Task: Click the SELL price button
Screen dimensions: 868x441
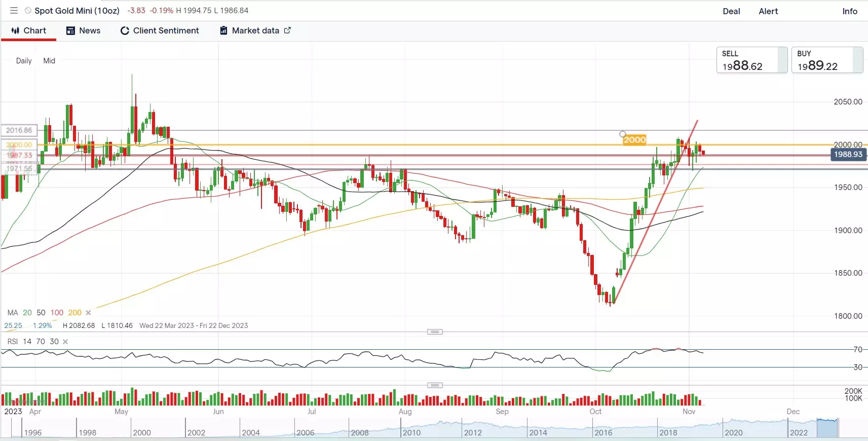Action: click(751, 60)
